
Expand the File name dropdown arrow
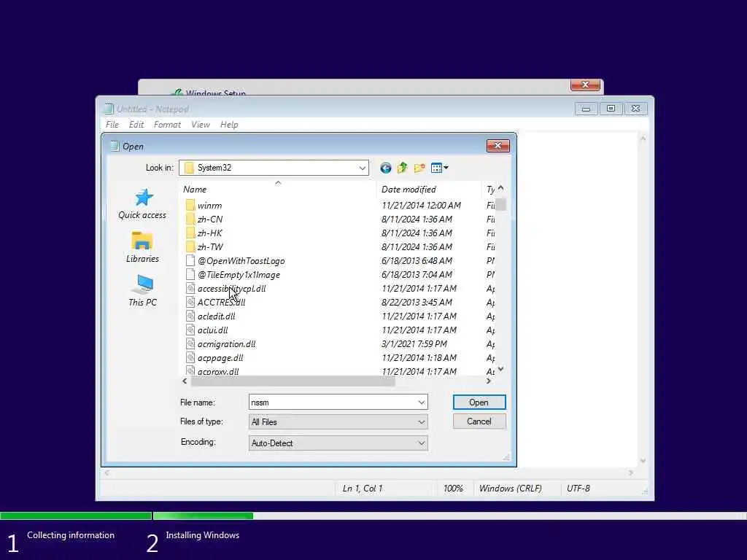pyautogui.click(x=421, y=402)
